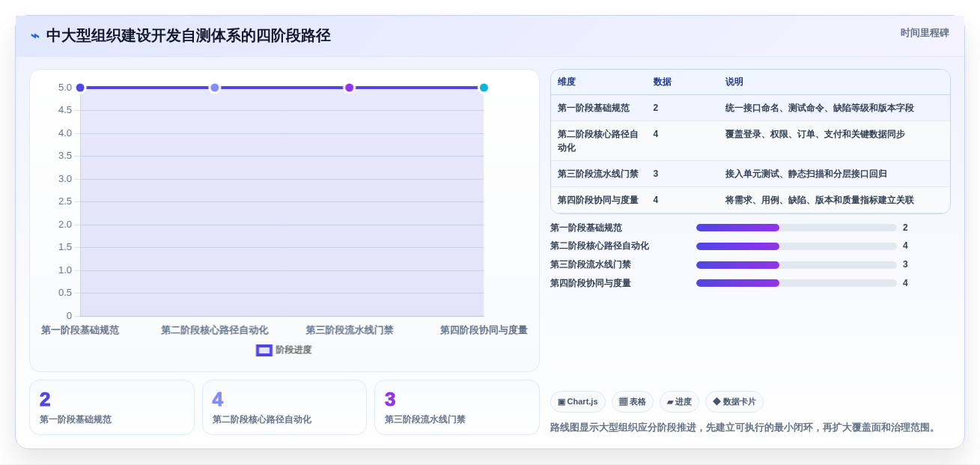Click the 表格 tag chip
Screen dimensions: 980x465
(633, 402)
